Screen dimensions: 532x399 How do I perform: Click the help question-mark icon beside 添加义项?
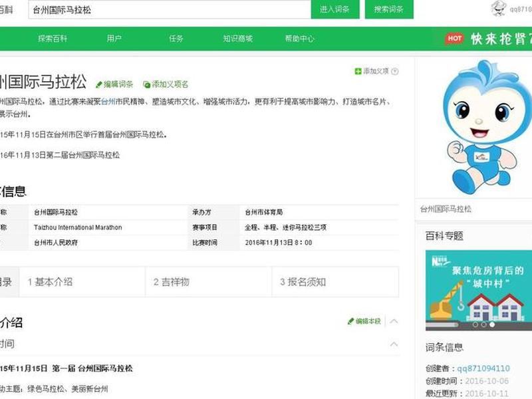(x=394, y=71)
